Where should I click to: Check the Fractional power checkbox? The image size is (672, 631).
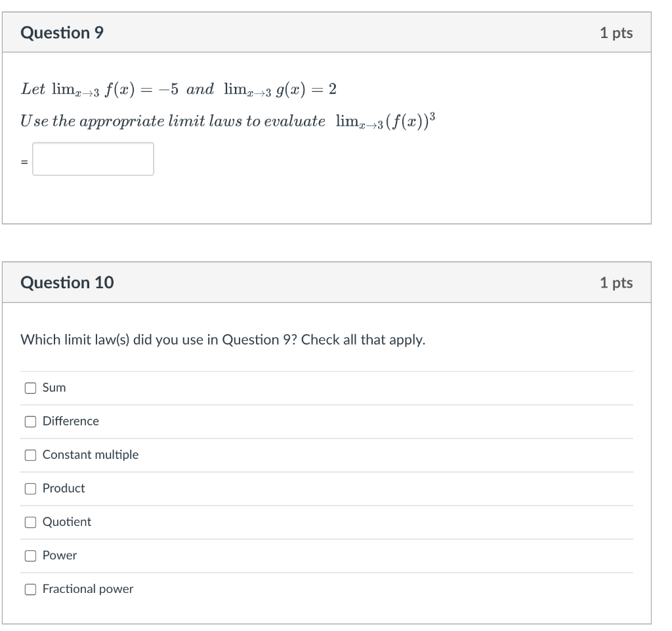[x=30, y=589]
